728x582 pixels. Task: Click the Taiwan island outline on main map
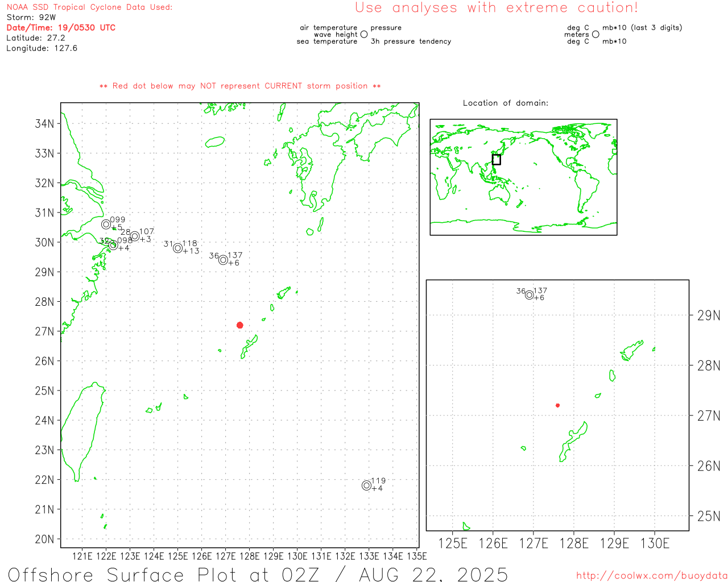(x=82, y=432)
